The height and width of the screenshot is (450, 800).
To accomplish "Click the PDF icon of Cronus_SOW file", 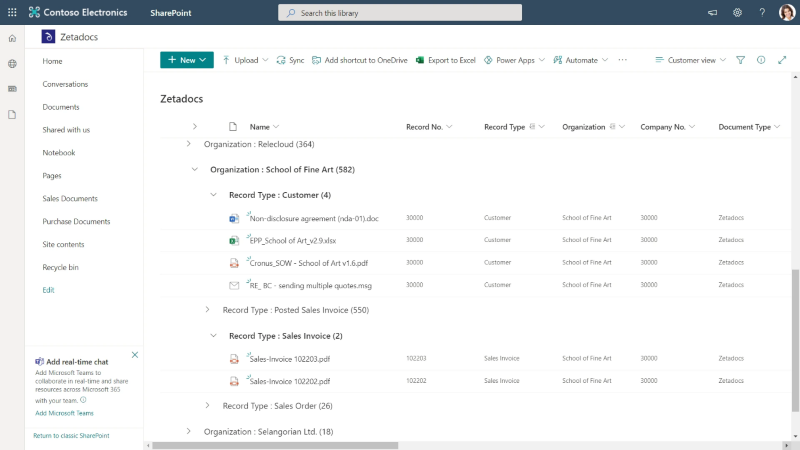I will click(234, 263).
